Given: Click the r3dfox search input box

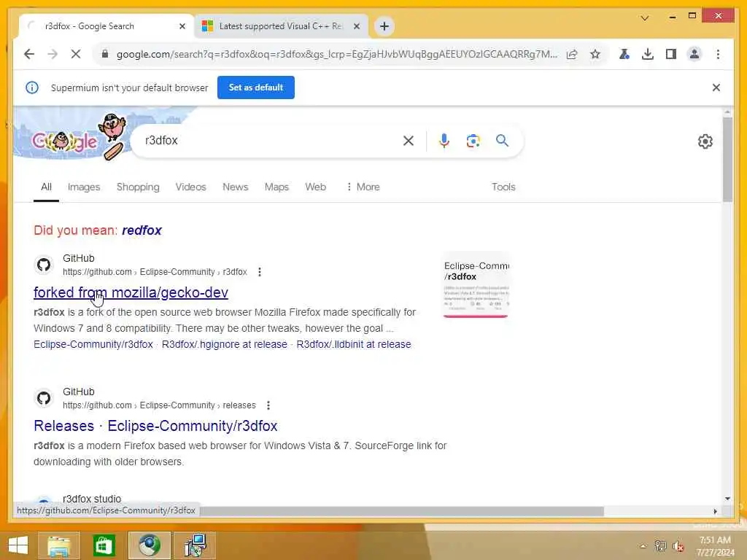Looking at the screenshot, I should click(271, 141).
